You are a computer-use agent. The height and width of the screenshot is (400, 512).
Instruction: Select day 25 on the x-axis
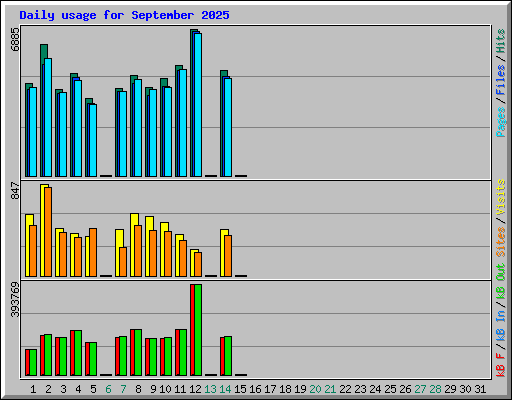390,389
